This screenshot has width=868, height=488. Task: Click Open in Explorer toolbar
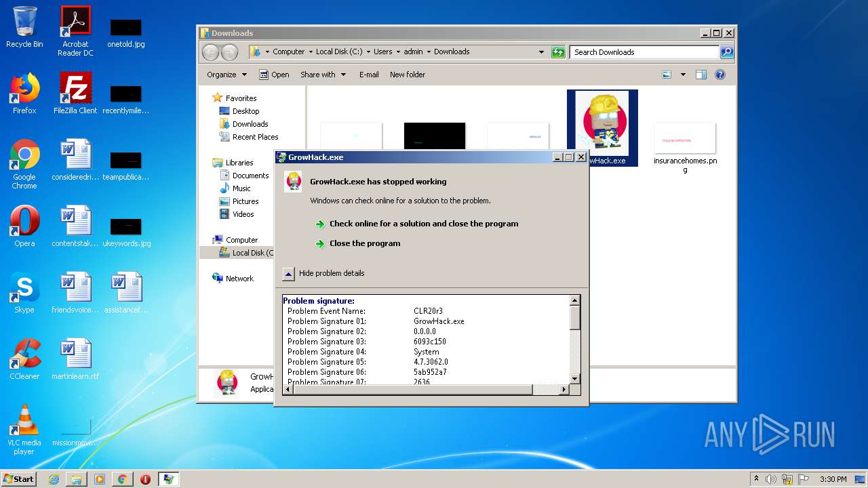tap(274, 75)
